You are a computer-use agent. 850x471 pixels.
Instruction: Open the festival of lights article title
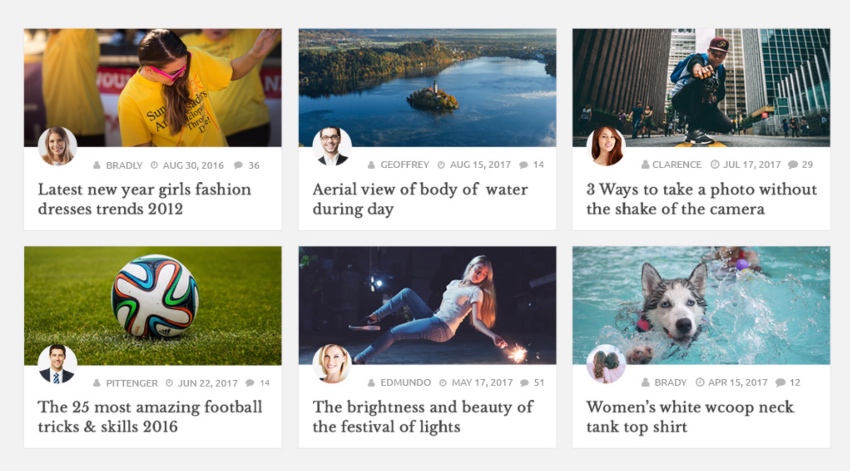[423, 417]
